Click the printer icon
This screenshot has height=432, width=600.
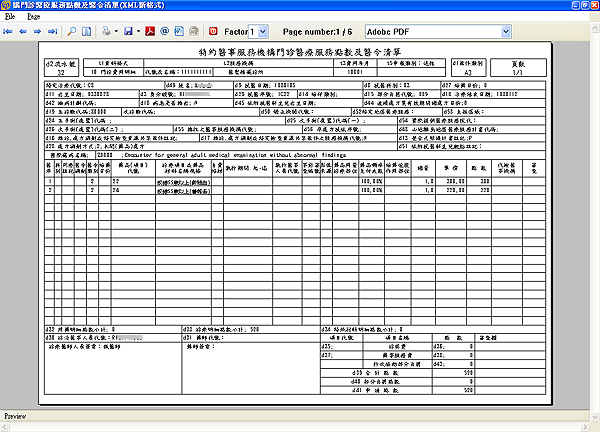pyautogui.click(x=105, y=32)
